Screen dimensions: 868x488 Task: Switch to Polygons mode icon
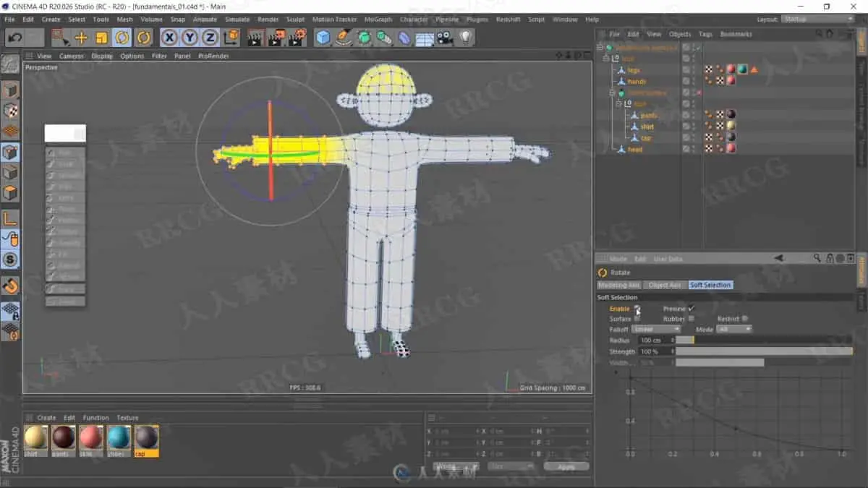(x=10, y=194)
